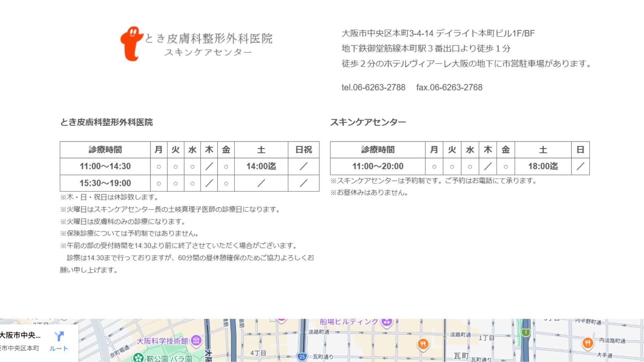Click the museum icon at 大阪科学技術館

196,340
